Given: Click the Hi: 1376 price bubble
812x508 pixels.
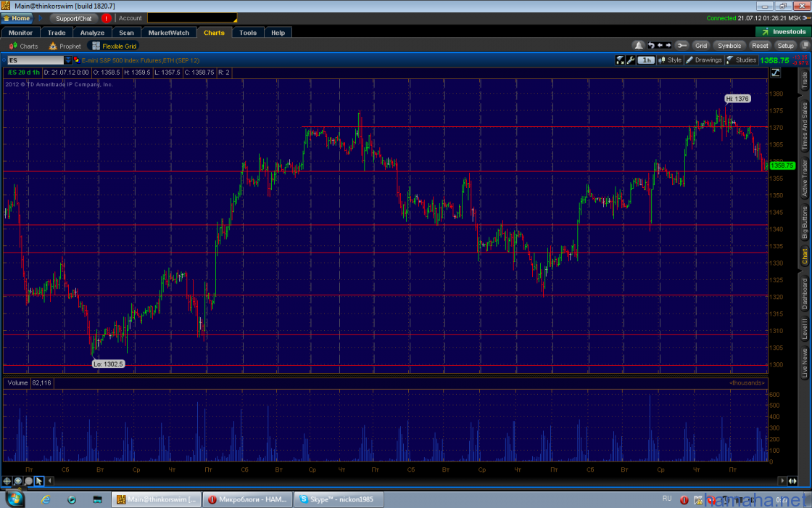Looking at the screenshot, I should (x=737, y=99).
